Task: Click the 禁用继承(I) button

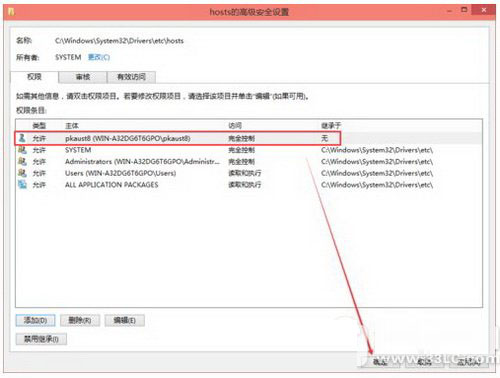Action: 41,339
